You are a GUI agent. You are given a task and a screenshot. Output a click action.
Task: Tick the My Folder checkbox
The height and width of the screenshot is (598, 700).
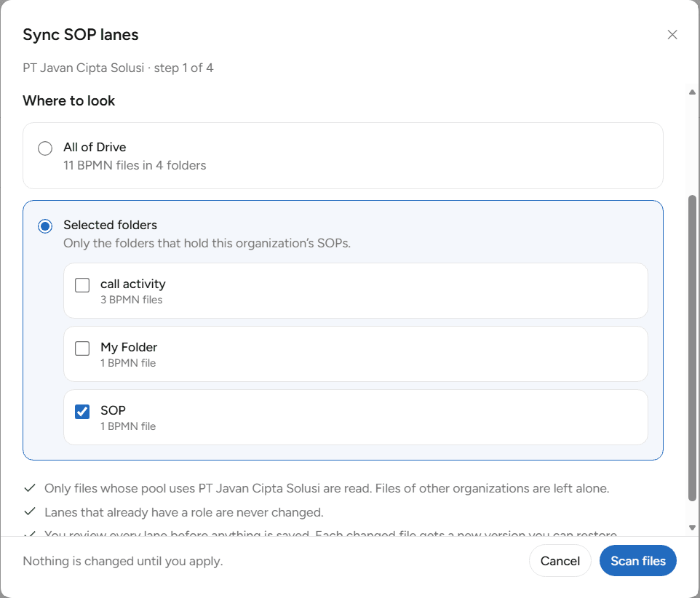(x=82, y=348)
